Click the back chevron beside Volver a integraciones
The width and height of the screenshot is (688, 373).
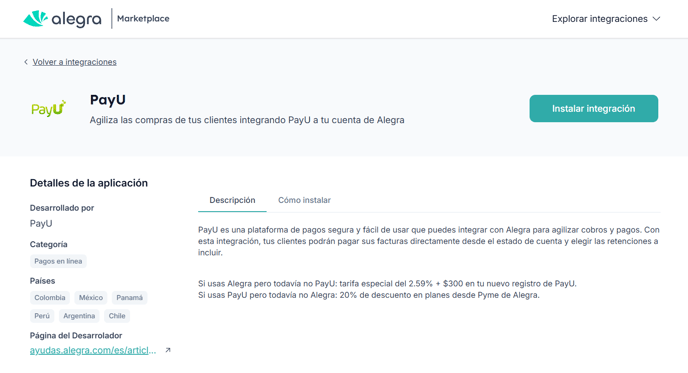[x=26, y=62]
